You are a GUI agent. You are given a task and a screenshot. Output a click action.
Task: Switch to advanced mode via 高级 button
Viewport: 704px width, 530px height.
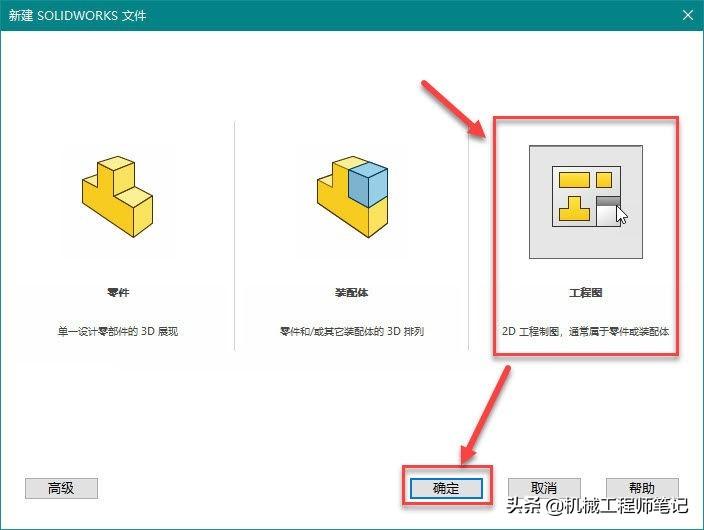point(61,488)
